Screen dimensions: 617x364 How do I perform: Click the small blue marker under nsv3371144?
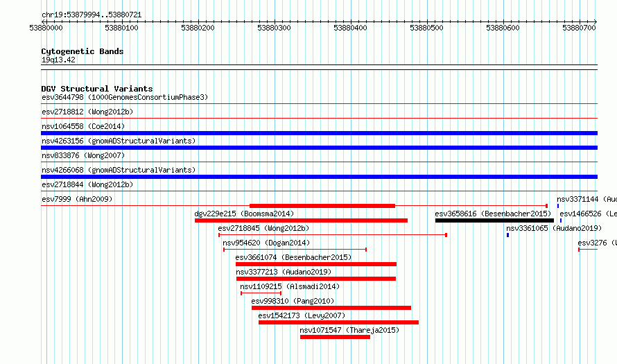coord(558,206)
